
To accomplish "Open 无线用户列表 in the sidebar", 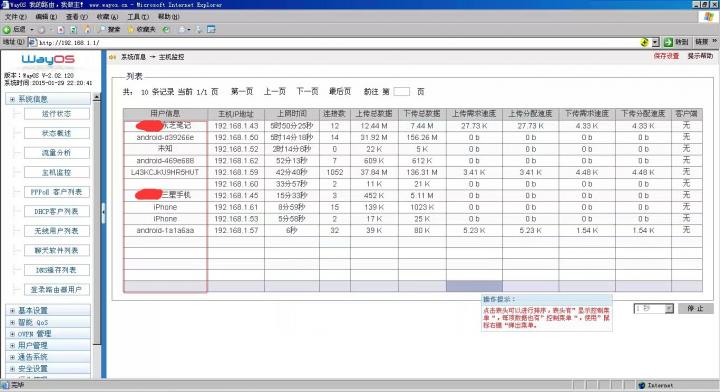I will click(x=56, y=231).
